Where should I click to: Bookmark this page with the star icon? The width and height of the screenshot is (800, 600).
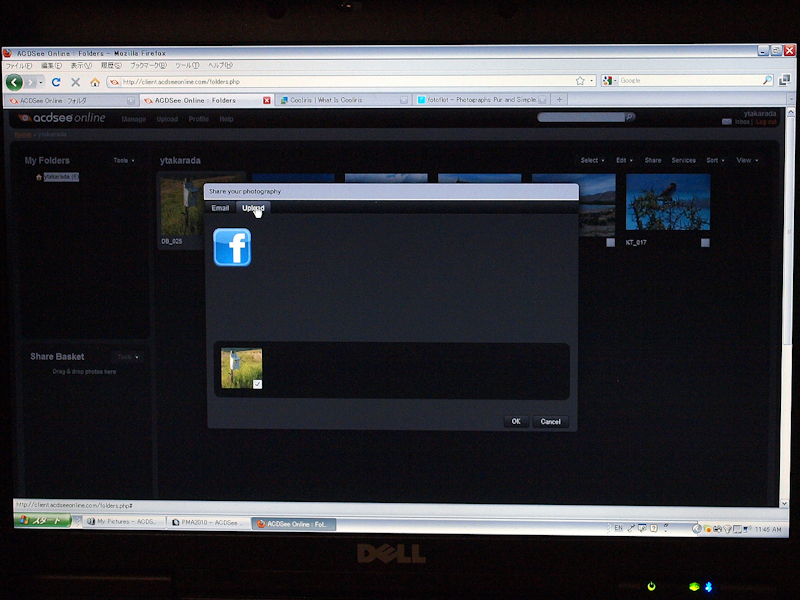point(580,81)
